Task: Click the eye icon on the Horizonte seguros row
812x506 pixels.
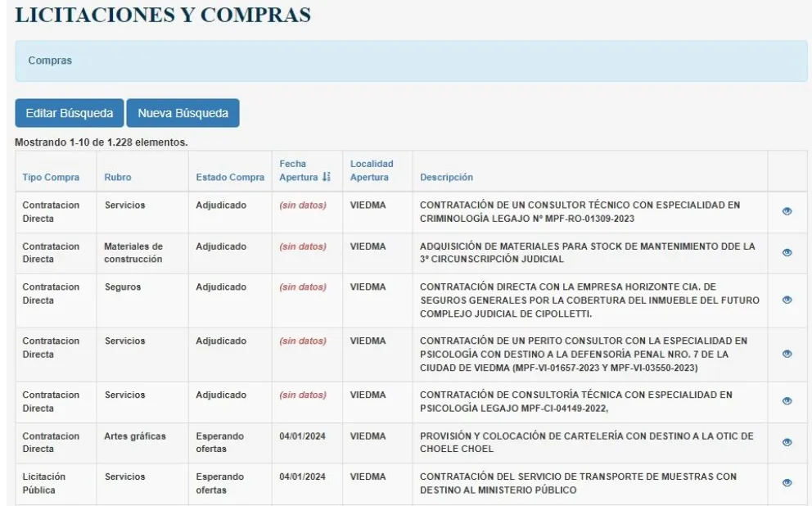Action: click(x=786, y=300)
